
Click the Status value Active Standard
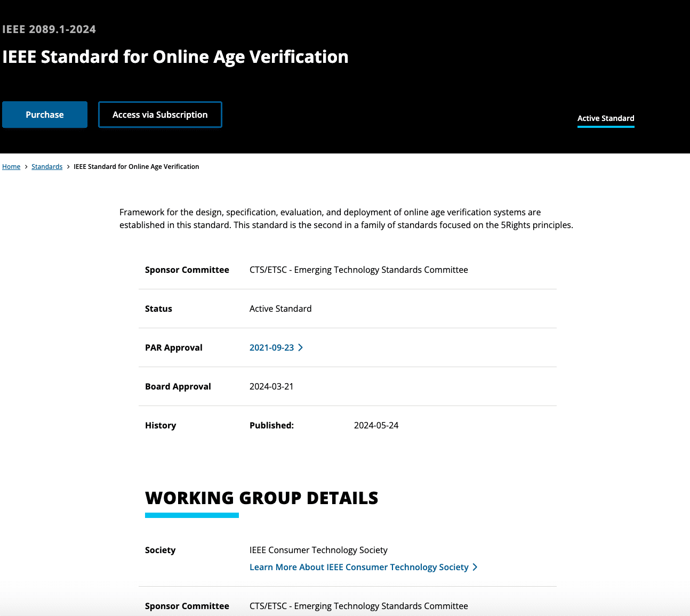click(x=280, y=309)
